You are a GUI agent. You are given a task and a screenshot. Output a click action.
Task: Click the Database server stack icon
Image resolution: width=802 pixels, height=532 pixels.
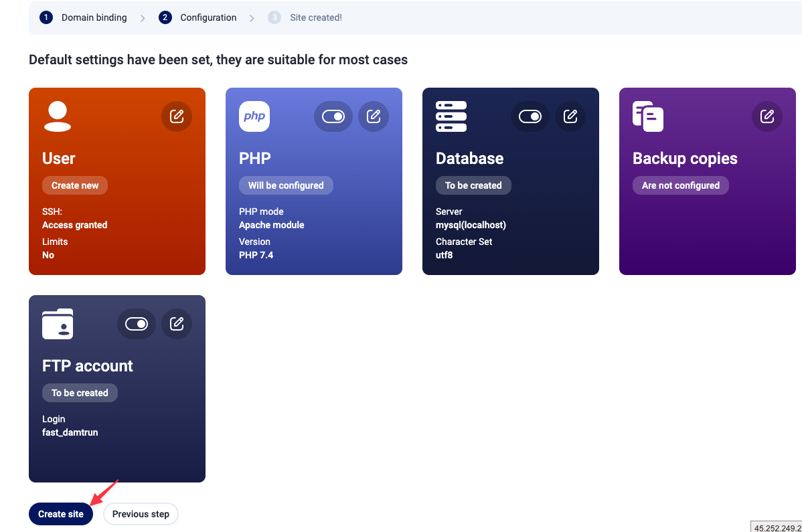point(451,116)
